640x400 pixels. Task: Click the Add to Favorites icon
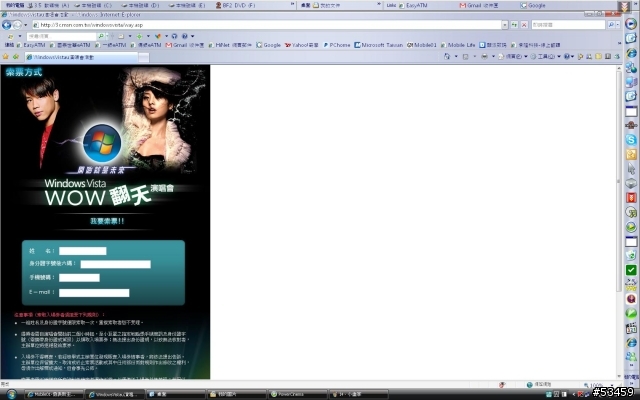pyautogui.click(x=16, y=57)
